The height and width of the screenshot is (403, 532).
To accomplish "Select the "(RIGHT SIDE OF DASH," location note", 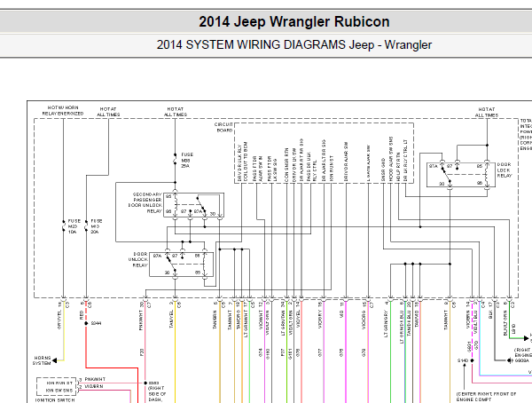I will coord(157,393).
